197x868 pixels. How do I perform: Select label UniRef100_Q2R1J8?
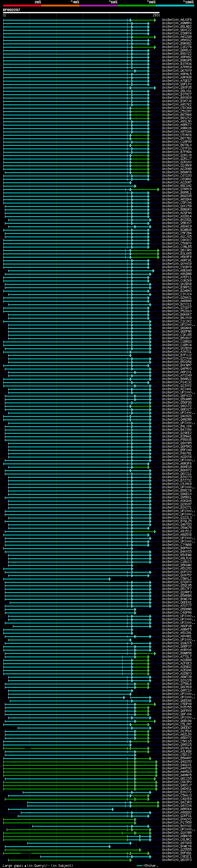coord(177,155)
